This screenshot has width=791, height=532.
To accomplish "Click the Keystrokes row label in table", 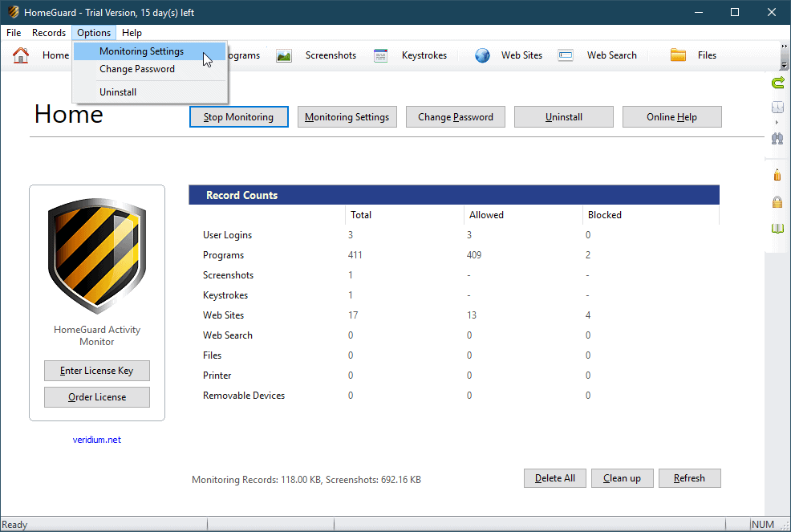I will [225, 295].
